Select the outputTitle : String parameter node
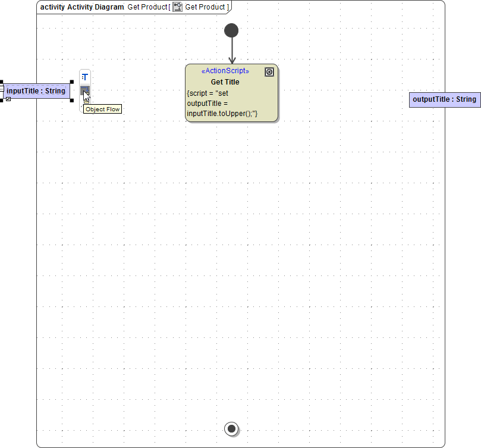 coord(444,99)
